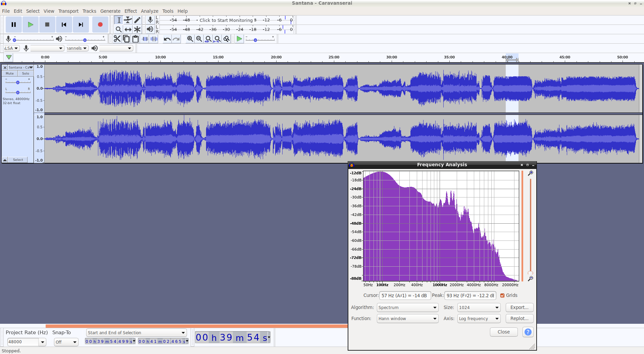Select the Multi-tool asterisk icon
The image size is (644, 354).
click(137, 29)
